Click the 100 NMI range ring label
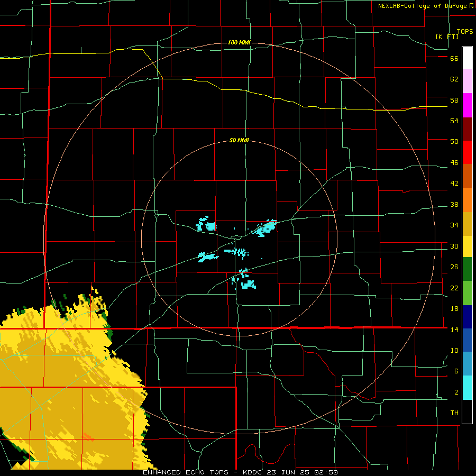The height and width of the screenshot is (476, 476). click(239, 42)
